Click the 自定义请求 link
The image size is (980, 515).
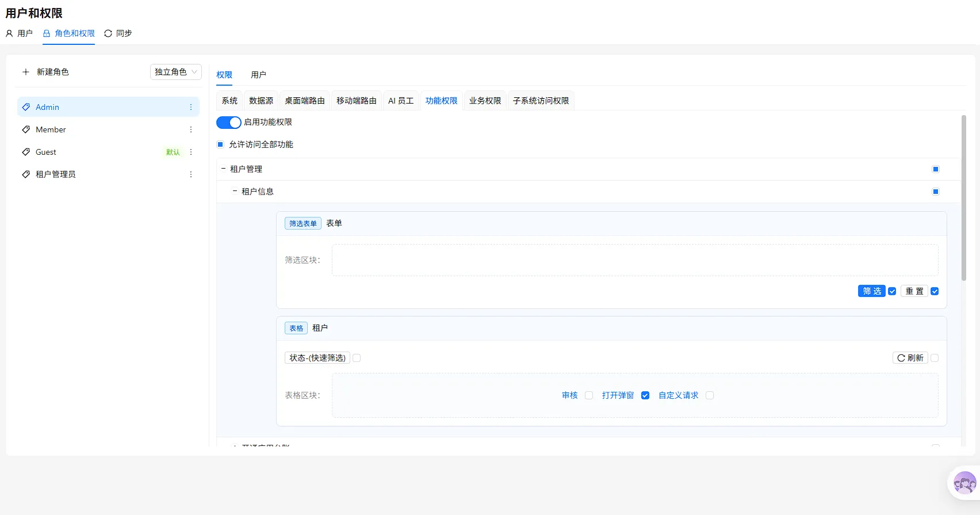click(679, 395)
